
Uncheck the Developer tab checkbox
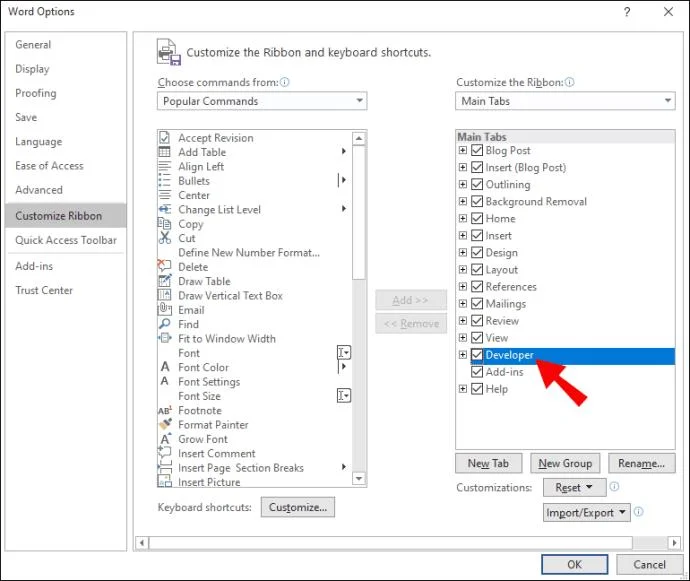click(477, 355)
